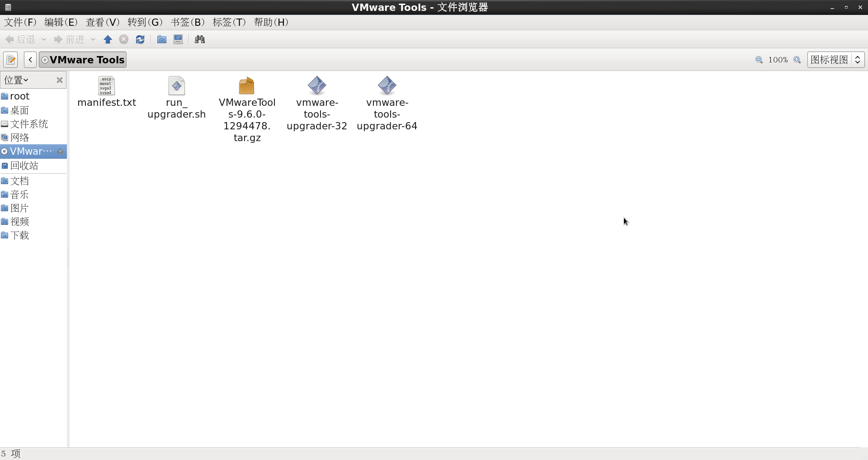This screenshot has width=868, height=460.
Task: Open 网络 in the sidebar
Action: point(33,138)
